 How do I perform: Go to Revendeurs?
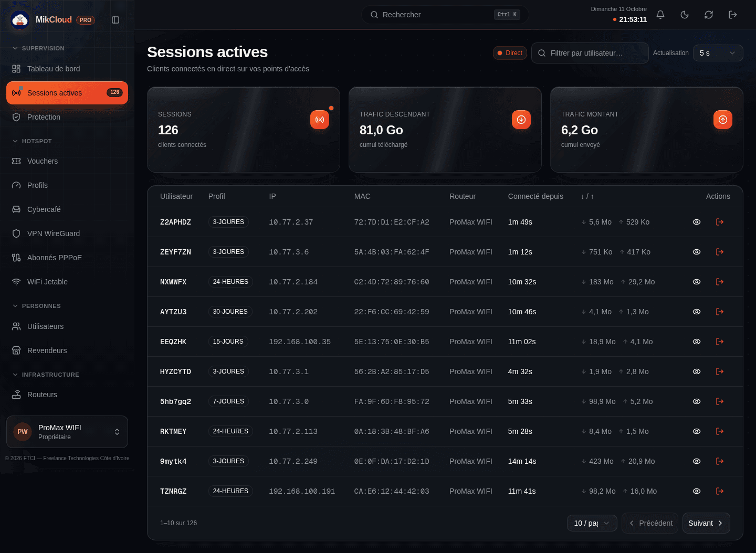pyautogui.click(x=67, y=350)
